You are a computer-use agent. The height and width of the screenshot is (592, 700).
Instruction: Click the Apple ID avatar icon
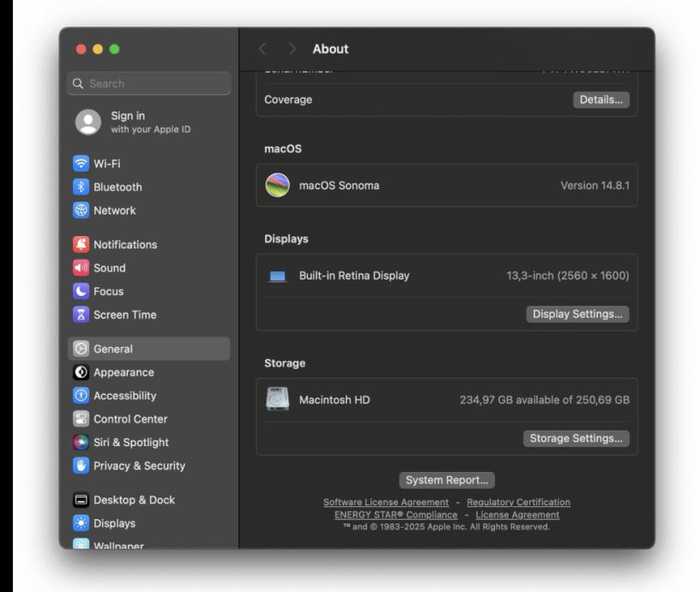coord(88,122)
